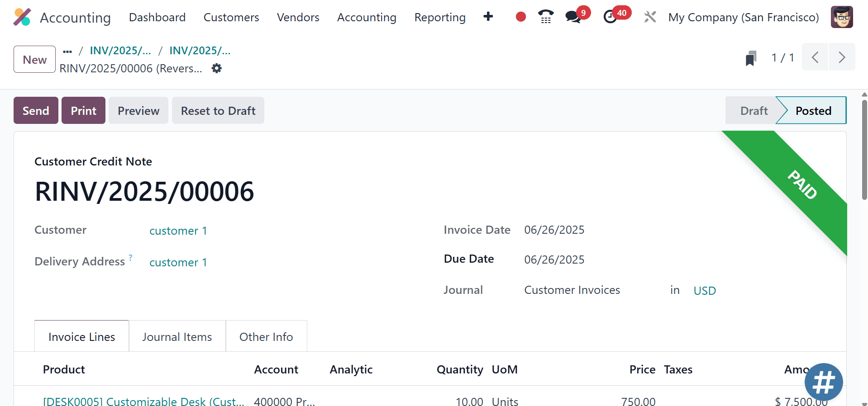Open the Dashboard menu

tap(157, 17)
